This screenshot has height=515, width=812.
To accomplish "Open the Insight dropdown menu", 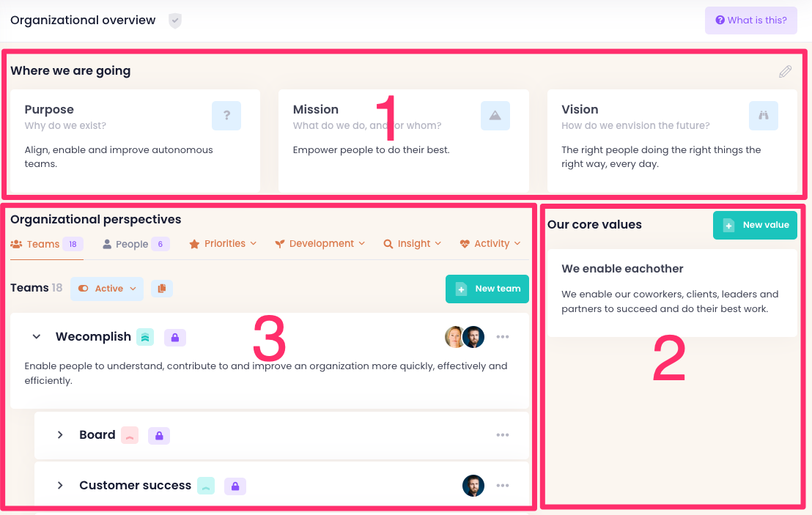I will click(413, 244).
